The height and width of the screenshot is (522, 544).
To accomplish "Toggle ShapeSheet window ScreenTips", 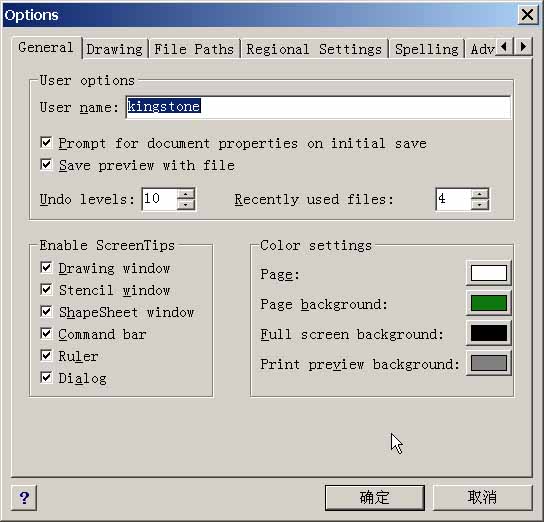I will (46, 311).
